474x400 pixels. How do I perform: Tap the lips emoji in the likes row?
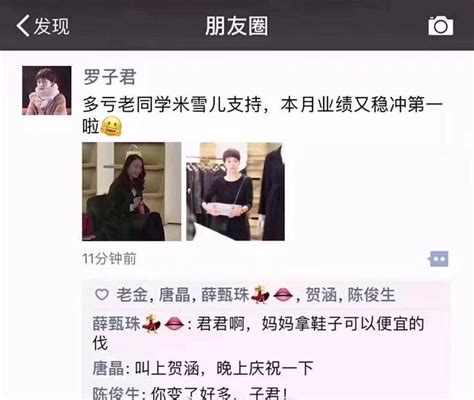(283, 295)
